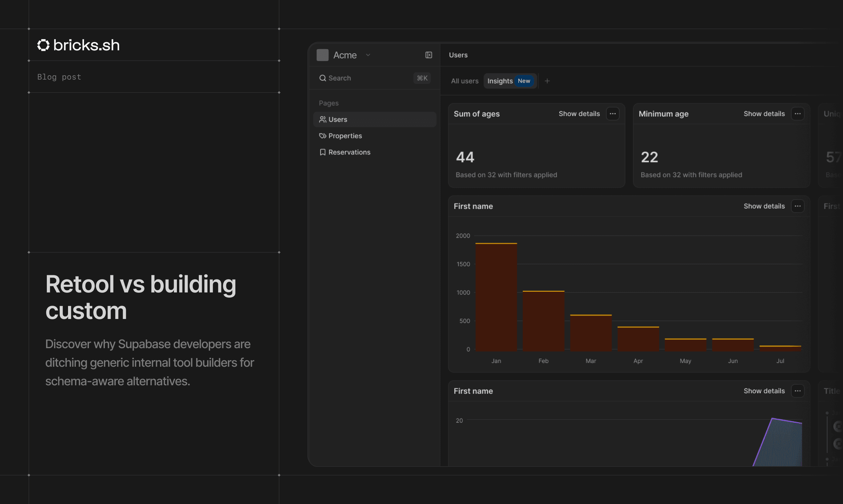The width and height of the screenshot is (843, 504).
Task: Expand the Sum of ages details
Action: pos(579,114)
